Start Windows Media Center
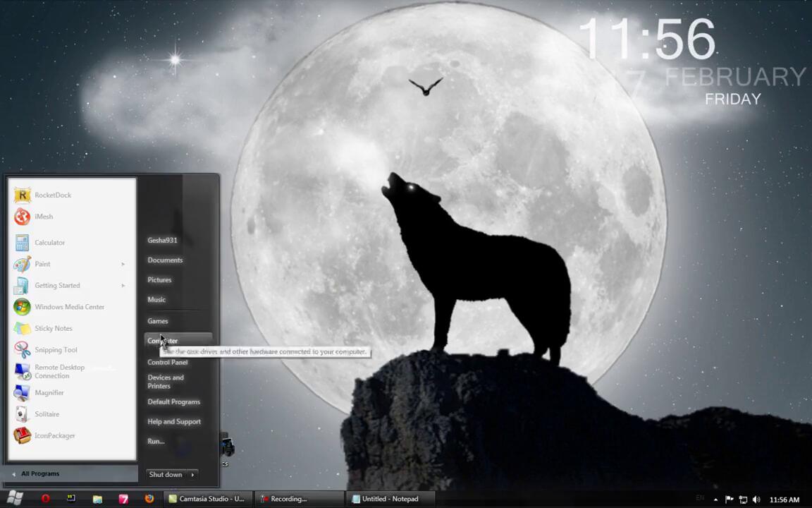This screenshot has height=508, width=812. pyautogui.click(x=69, y=307)
